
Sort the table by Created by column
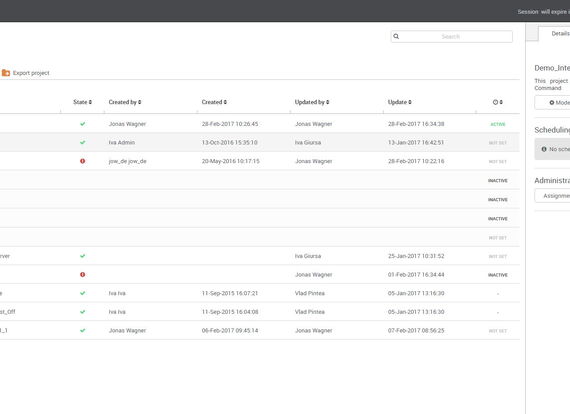[x=125, y=102]
